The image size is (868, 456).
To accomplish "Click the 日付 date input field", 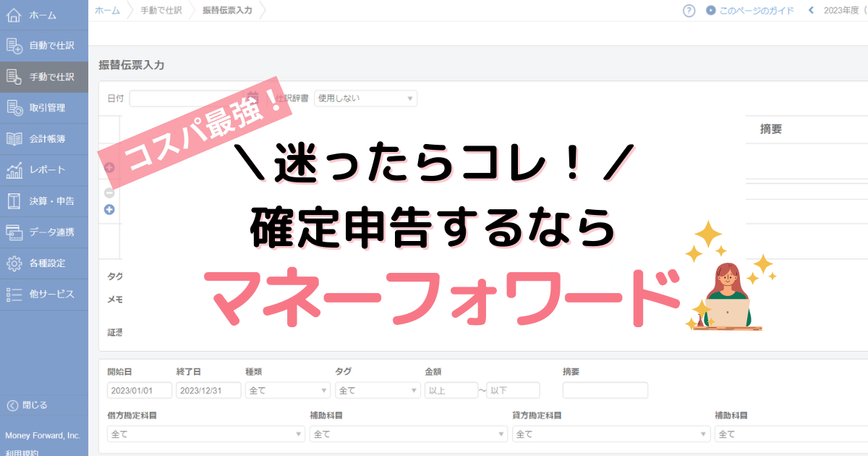I will coord(195,98).
